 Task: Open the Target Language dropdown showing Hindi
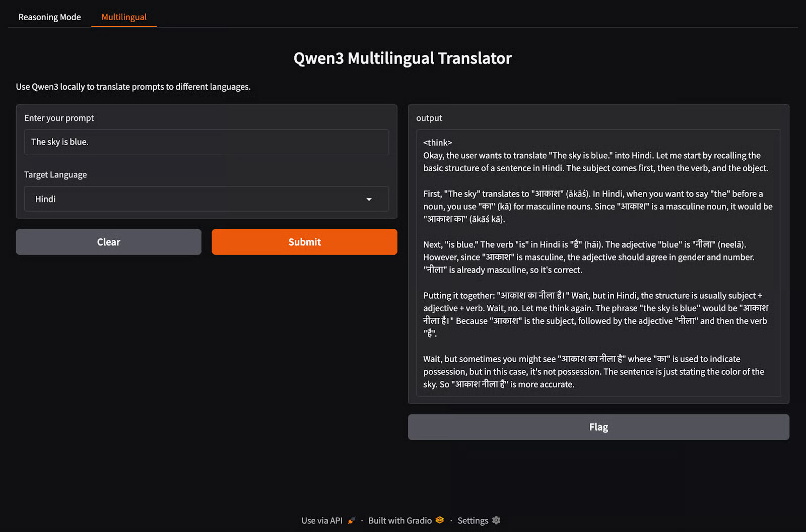click(x=207, y=199)
